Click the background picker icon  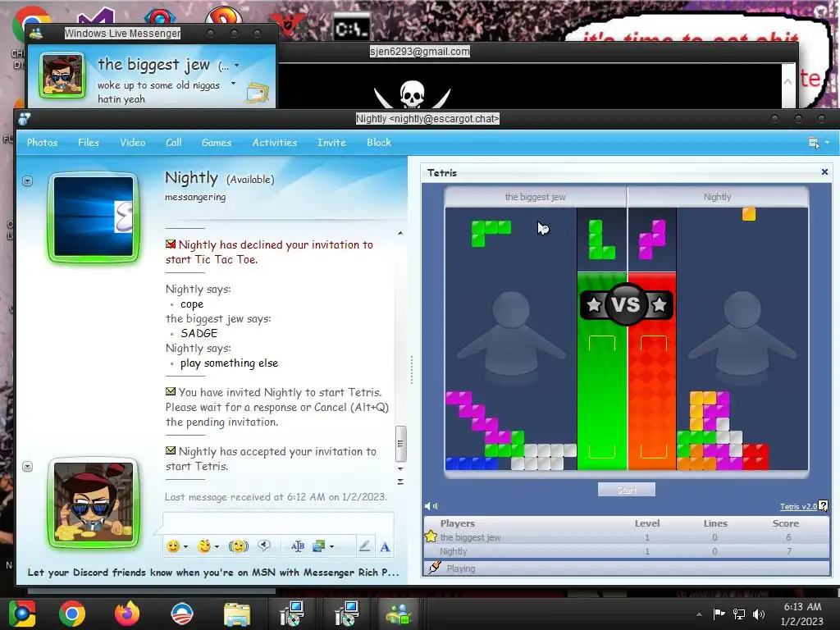coord(319,546)
